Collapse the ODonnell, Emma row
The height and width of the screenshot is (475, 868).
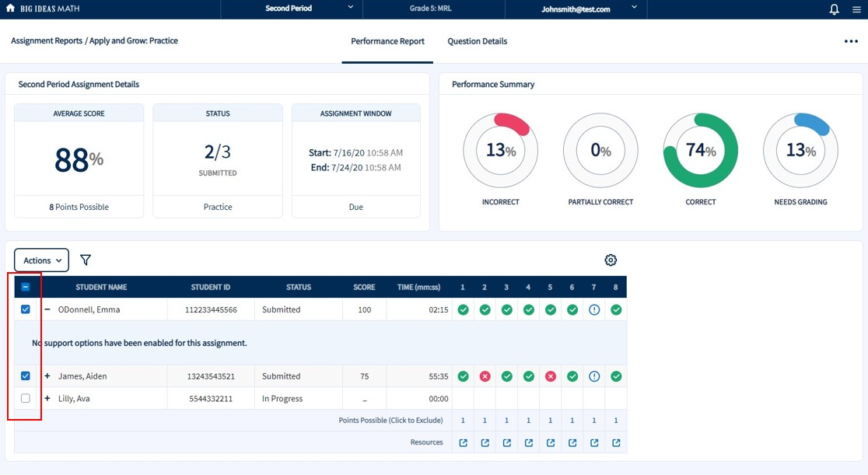click(x=47, y=309)
